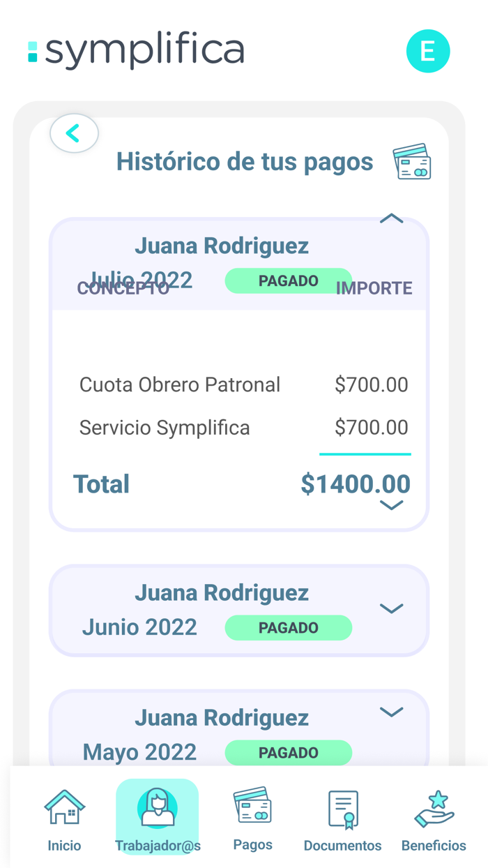Open the Inicio home icon
Image resolution: width=488 pixels, height=868 pixels.
click(64, 809)
